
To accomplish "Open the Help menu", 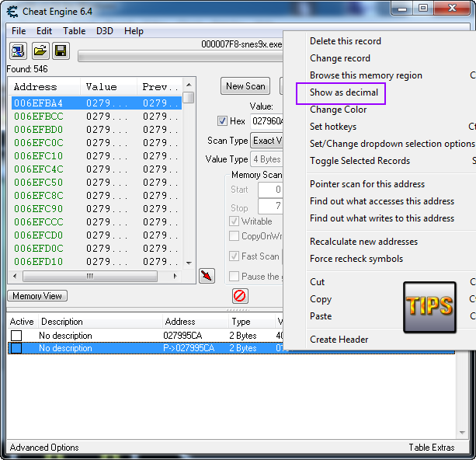I will pos(134,31).
